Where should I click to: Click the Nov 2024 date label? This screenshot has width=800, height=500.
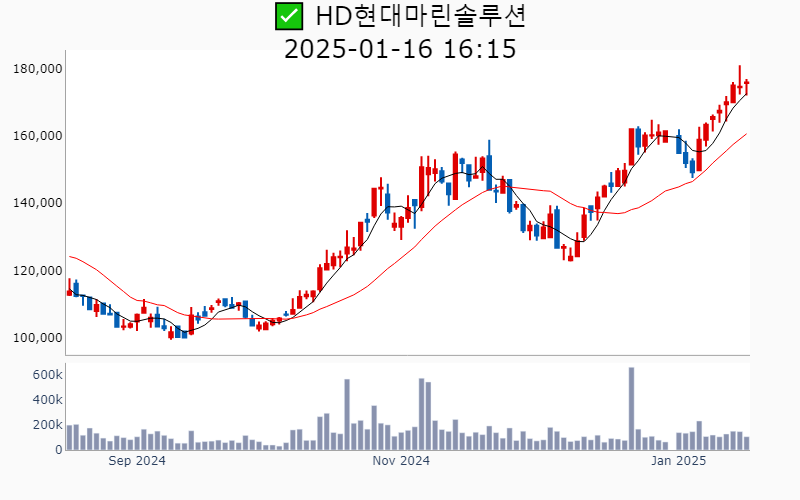pos(401,461)
